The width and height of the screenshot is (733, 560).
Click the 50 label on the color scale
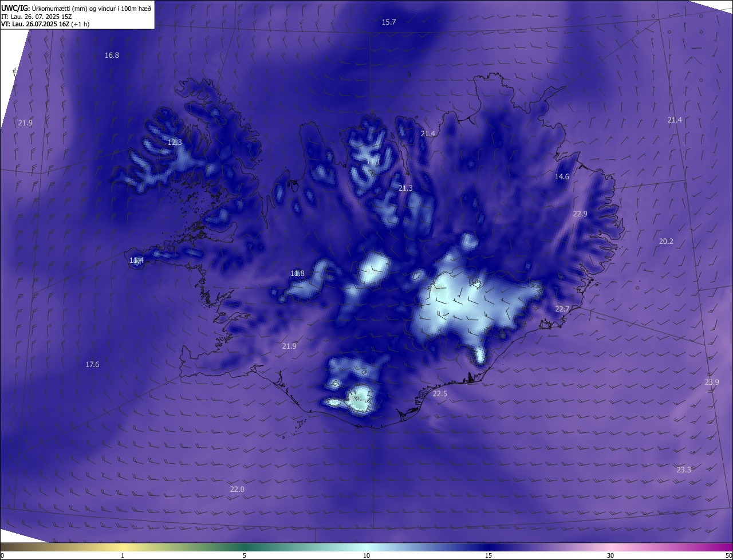click(728, 555)
